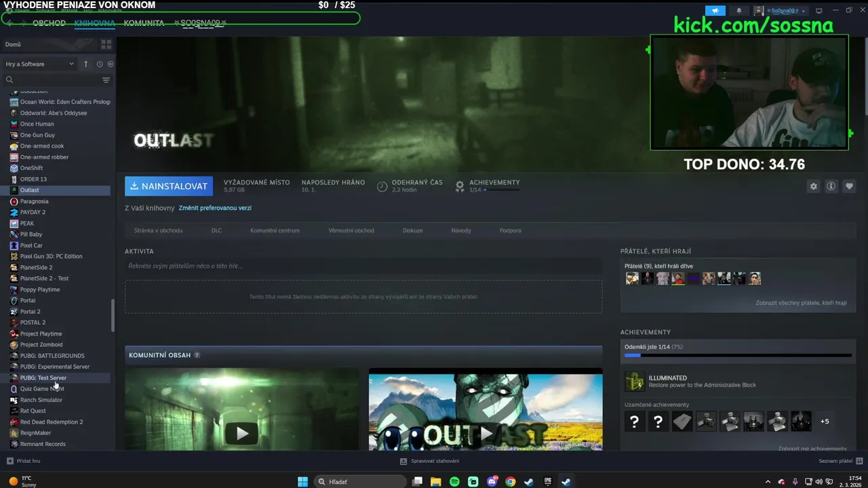This screenshot has height=488, width=868.
Task: Open Spotify from the taskbar
Action: point(454,482)
